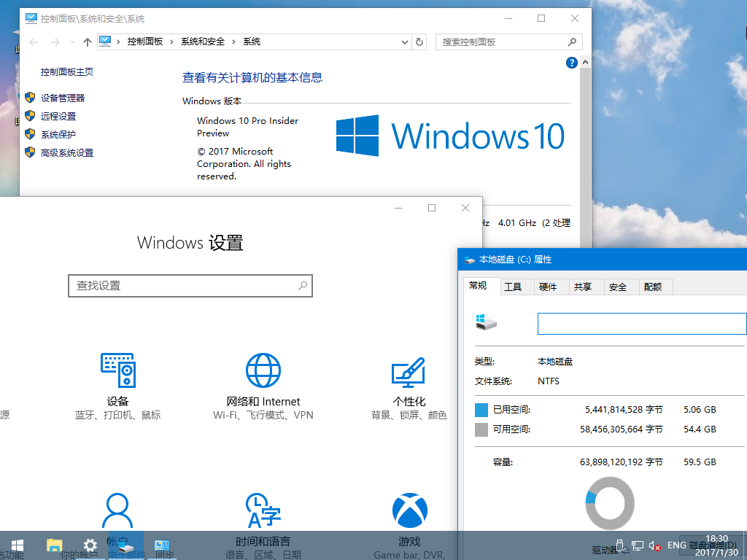Open 系统保护 link in sidebar
This screenshot has height=560, width=747.
coord(58,134)
